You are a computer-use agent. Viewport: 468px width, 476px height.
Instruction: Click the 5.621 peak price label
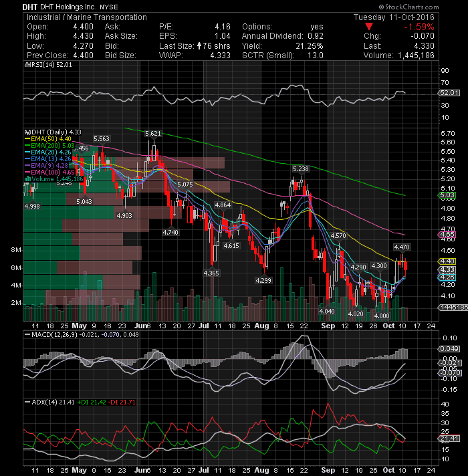[x=152, y=134]
